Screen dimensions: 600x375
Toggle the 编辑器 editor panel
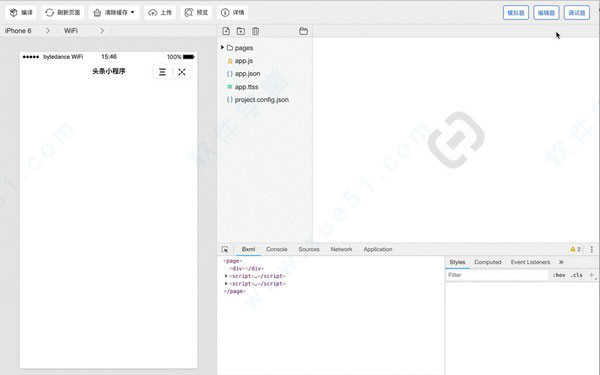click(546, 13)
